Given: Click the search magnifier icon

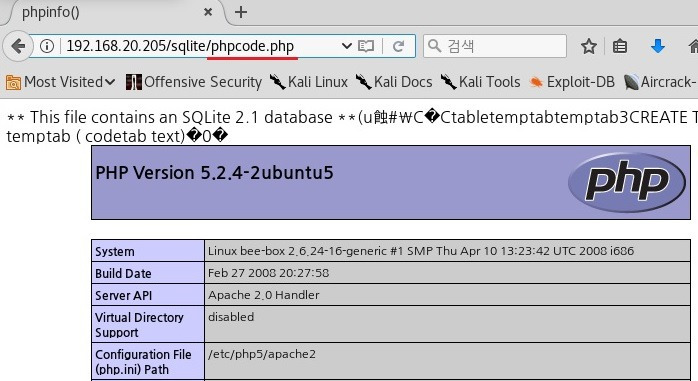Looking at the screenshot, I should point(434,45).
